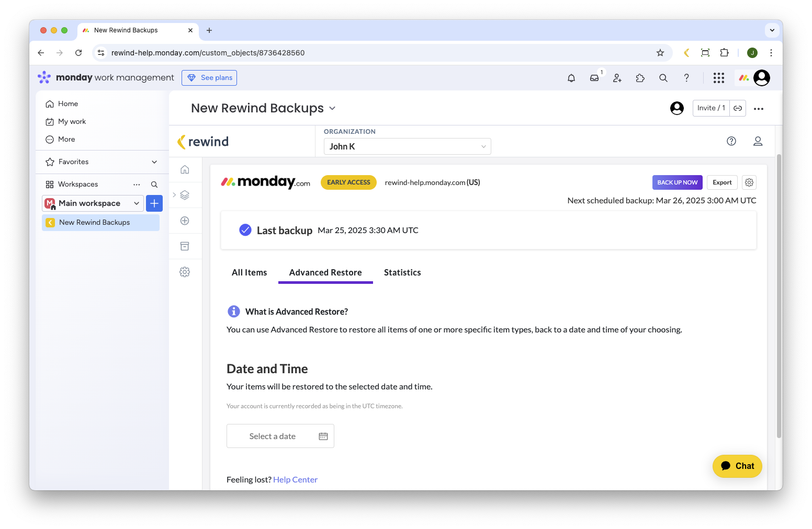
Task: Search workspaces magnifier icon
Action: [154, 185]
